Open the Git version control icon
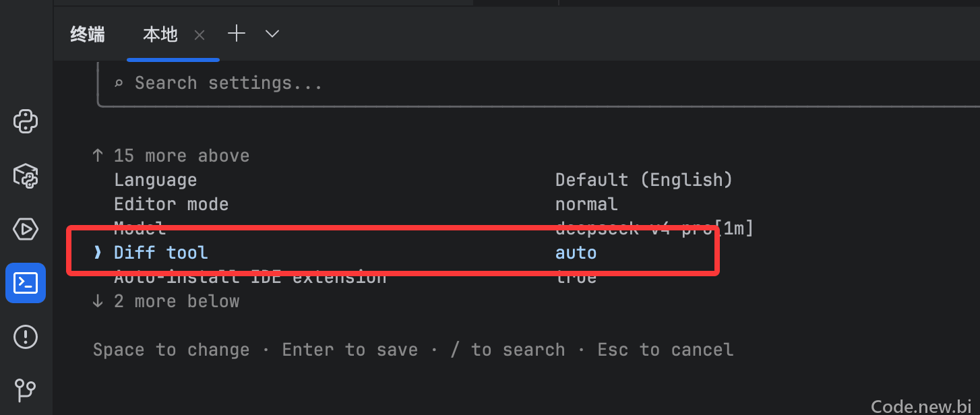The height and width of the screenshot is (415, 980). [x=26, y=389]
